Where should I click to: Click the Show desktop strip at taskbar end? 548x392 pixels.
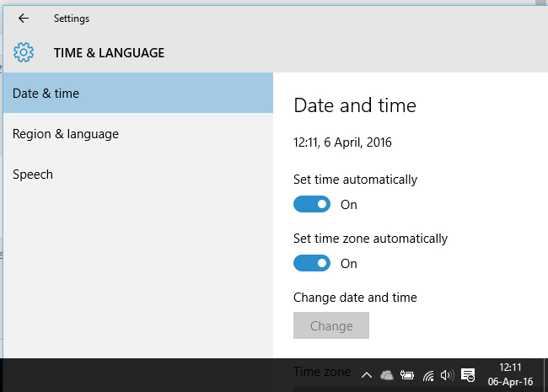click(x=545, y=374)
